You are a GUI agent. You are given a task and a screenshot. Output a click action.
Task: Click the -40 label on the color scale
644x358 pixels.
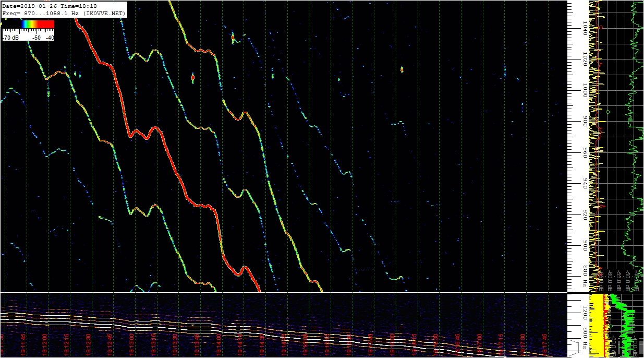point(50,38)
